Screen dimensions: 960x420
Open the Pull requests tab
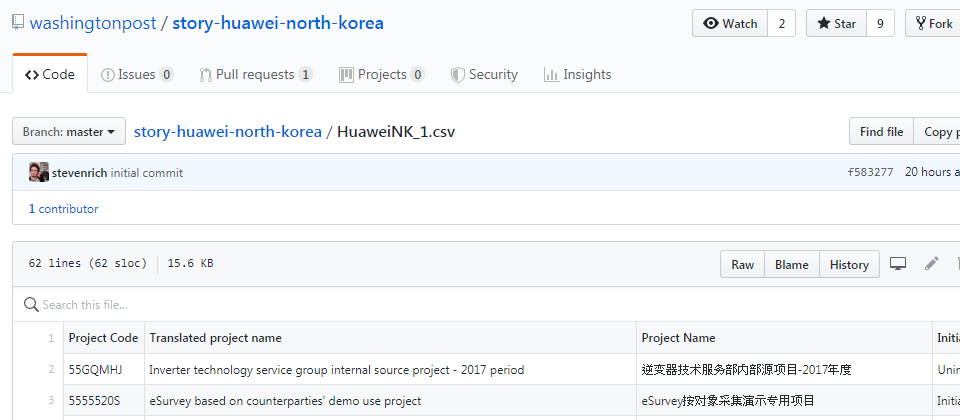pos(256,74)
